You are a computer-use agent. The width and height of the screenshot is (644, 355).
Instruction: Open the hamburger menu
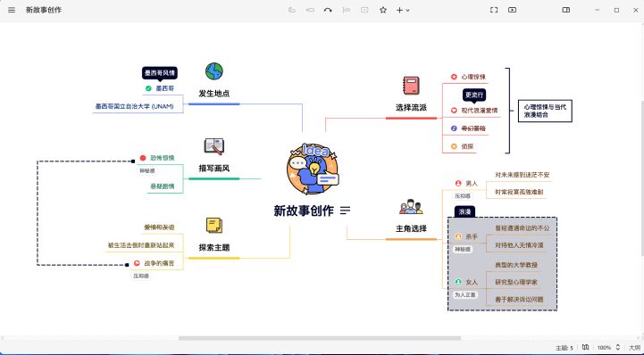[12, 10]
